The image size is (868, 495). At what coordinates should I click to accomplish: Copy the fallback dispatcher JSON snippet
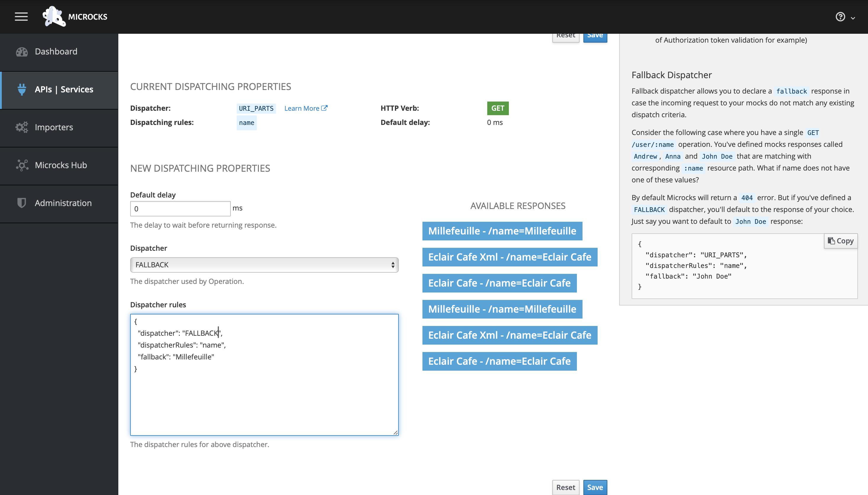coord(840,241)
